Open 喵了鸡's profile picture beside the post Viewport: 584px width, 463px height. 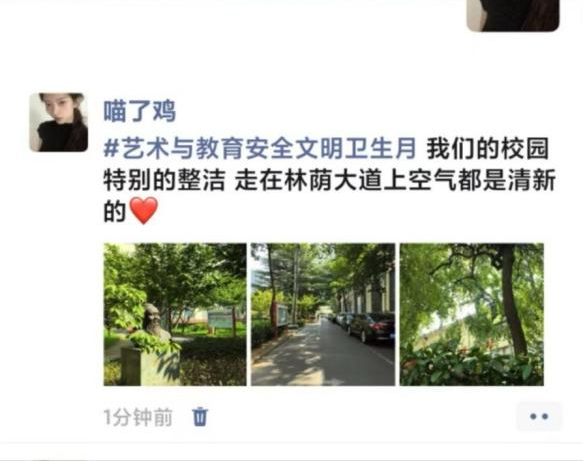point(59,122)
